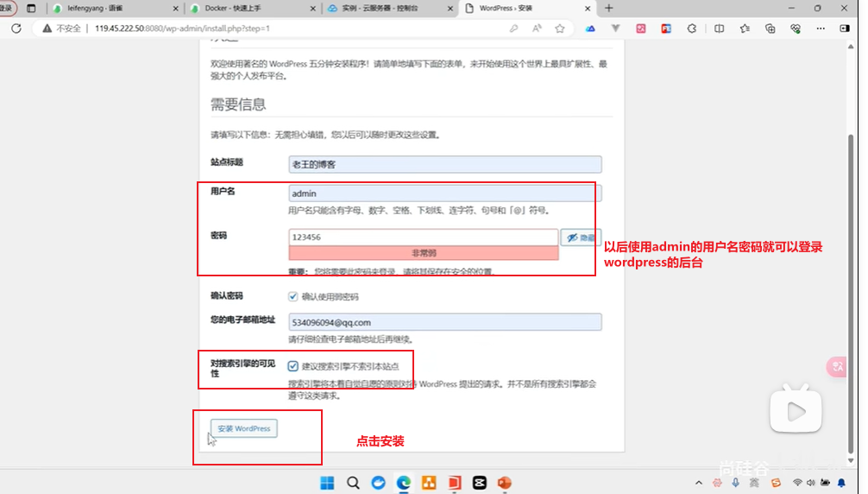
Task: Click the pink square extension icon
Action: pyautogui.click(x=641, y=28)
